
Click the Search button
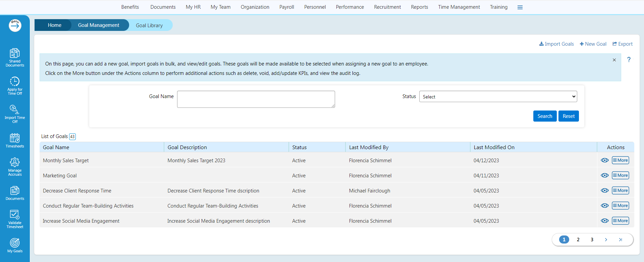tap(544, 116)
